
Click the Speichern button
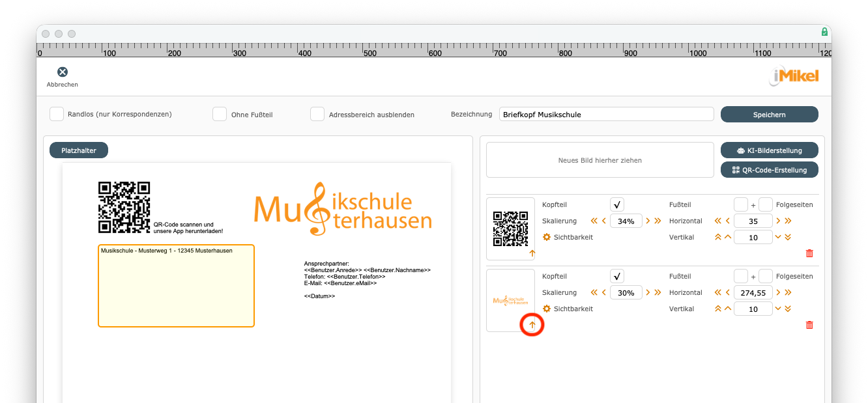(x=770, y=114)
